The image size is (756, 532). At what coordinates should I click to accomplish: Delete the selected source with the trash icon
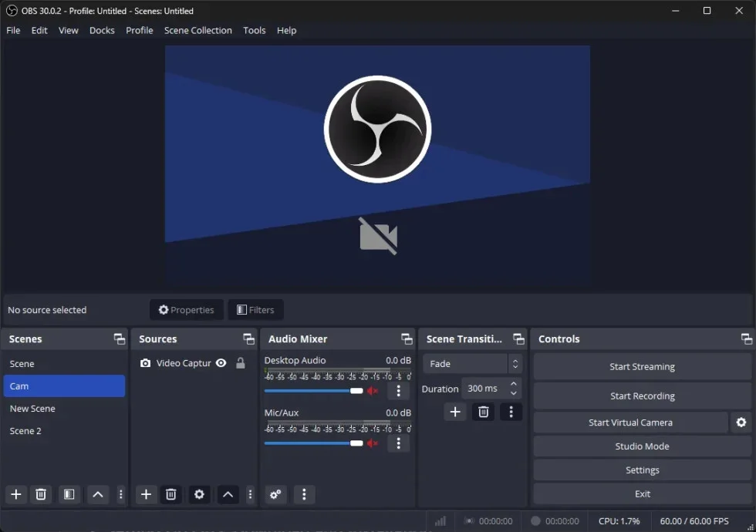click(x=171, y=494)
